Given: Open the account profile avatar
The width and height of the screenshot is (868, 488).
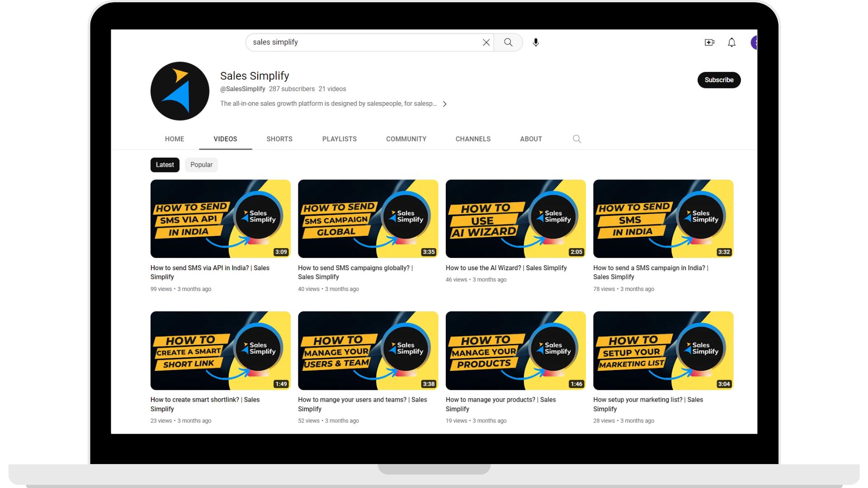Looking at the screenshot, I should 754,42.
